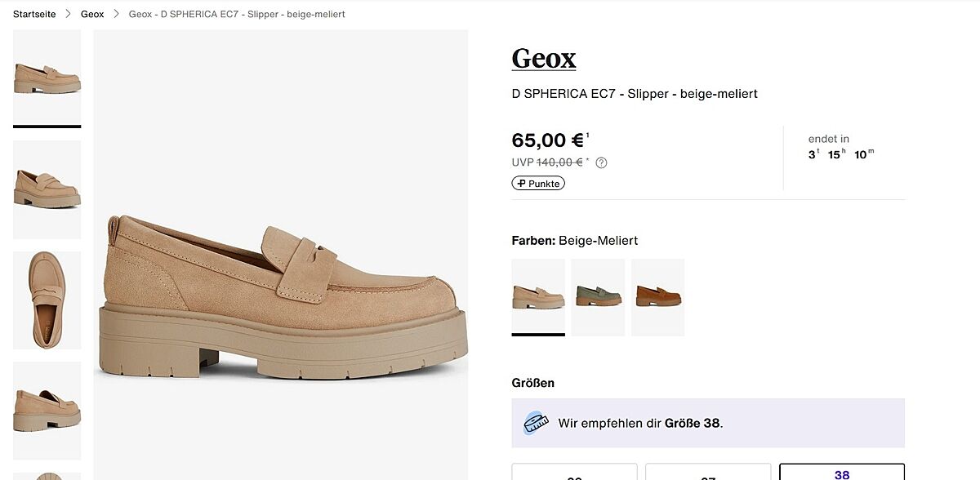Click the size 38 recommendation banner
Image resolution: width=980 pixels, height=480 pixels.
click(x=708, y=423)
